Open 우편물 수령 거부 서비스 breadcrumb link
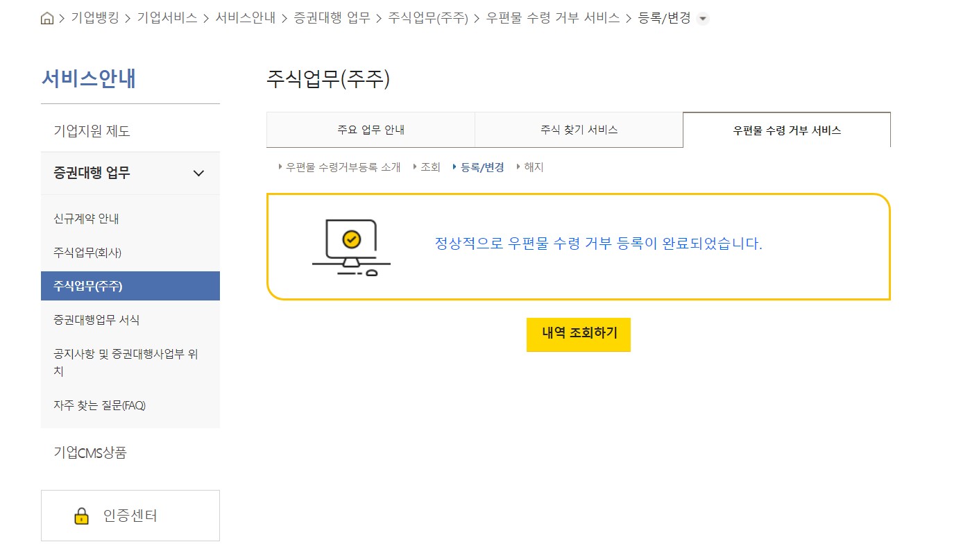This screenshot has width=970, height=560. coord(553,18)
